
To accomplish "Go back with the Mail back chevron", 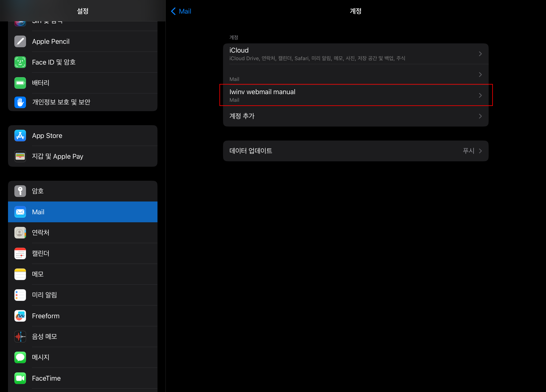I will point(173,11).
